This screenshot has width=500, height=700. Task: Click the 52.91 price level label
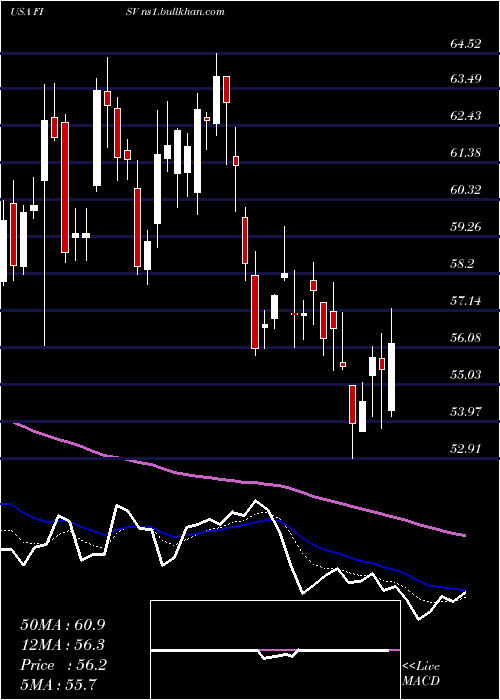pos(466,449)
